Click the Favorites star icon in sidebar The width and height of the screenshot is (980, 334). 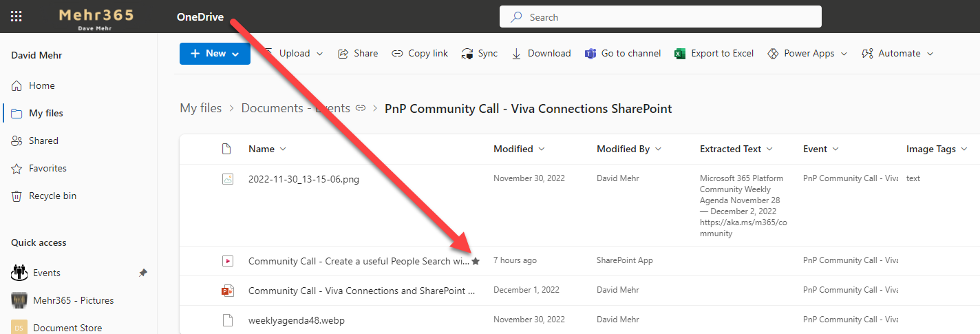click(x=17, y=168)
